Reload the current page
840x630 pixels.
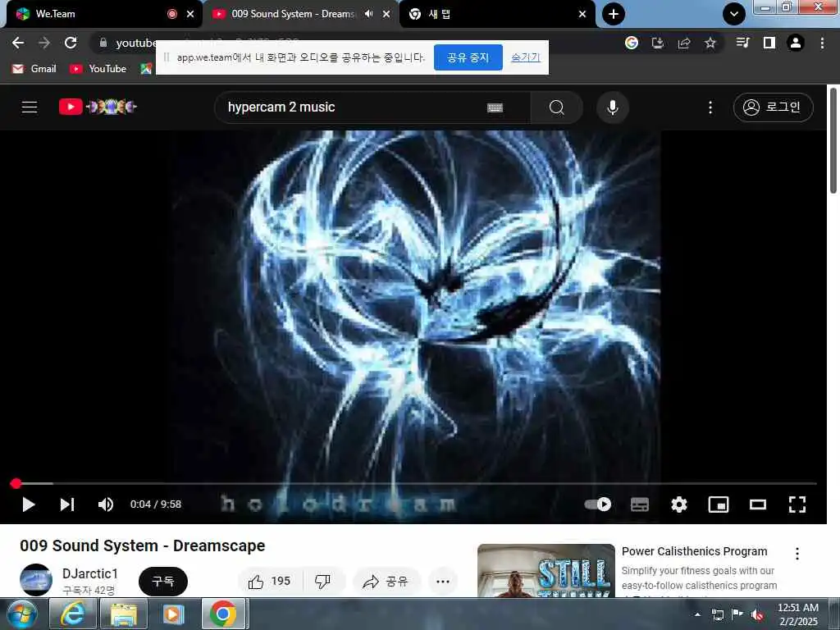(x=71, y=43)
